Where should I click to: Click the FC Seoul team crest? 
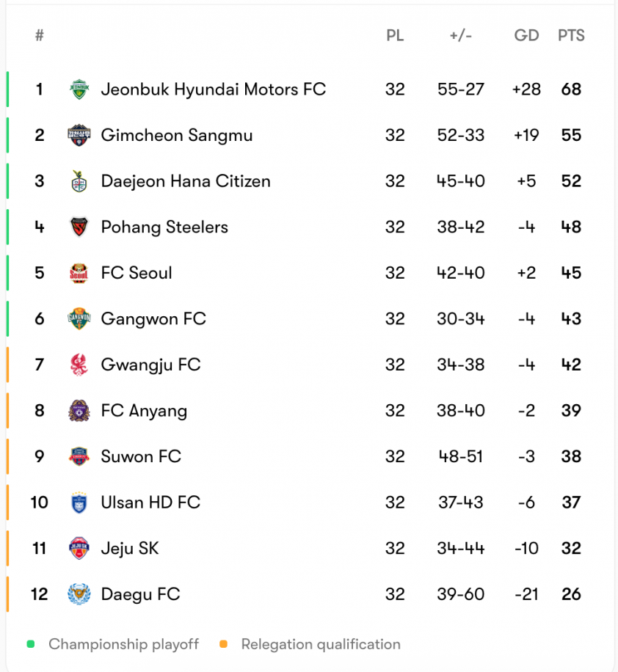click(79, 273)
